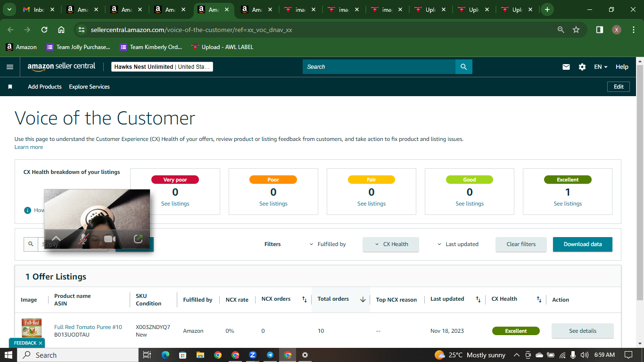The width and height of the screenshot is (644, 362).
Task: Bookmark this page with the star icon
Action: click(576, 30)
